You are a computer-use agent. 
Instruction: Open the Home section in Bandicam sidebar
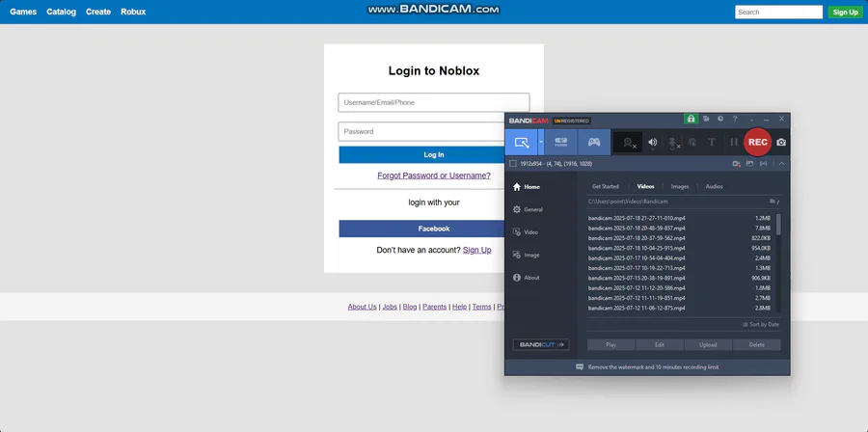point(527,187)
